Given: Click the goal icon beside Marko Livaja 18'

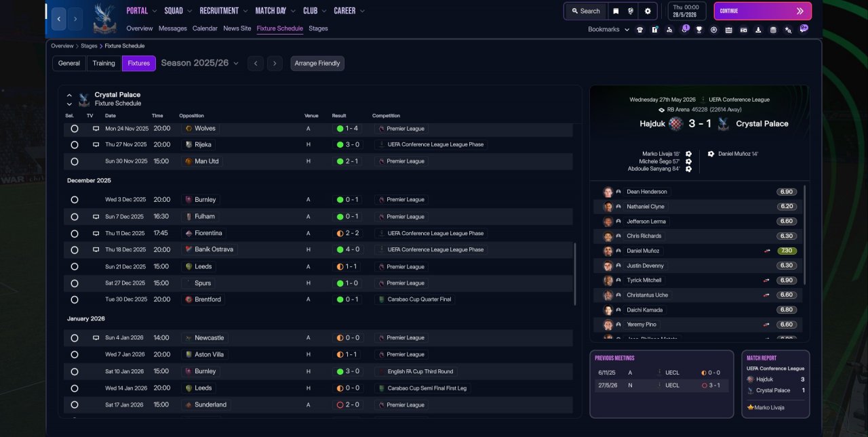Looking at the screenshot, I should pos(688,154).
